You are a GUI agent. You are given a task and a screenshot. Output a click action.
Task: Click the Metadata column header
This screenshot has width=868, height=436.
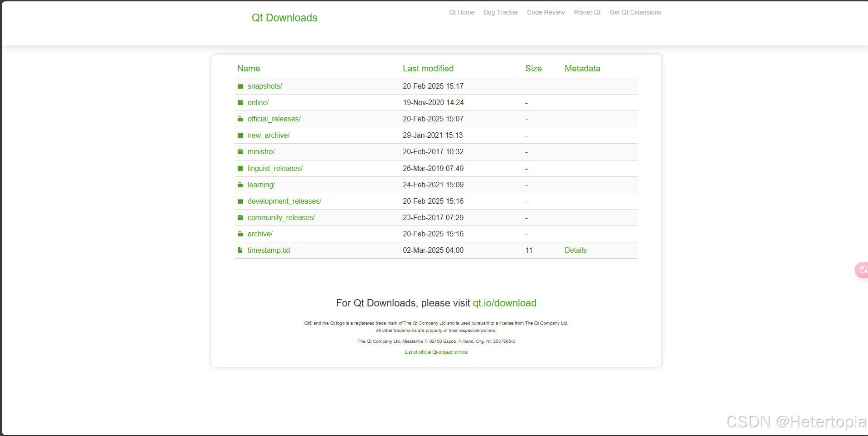[x=583, y=69]
